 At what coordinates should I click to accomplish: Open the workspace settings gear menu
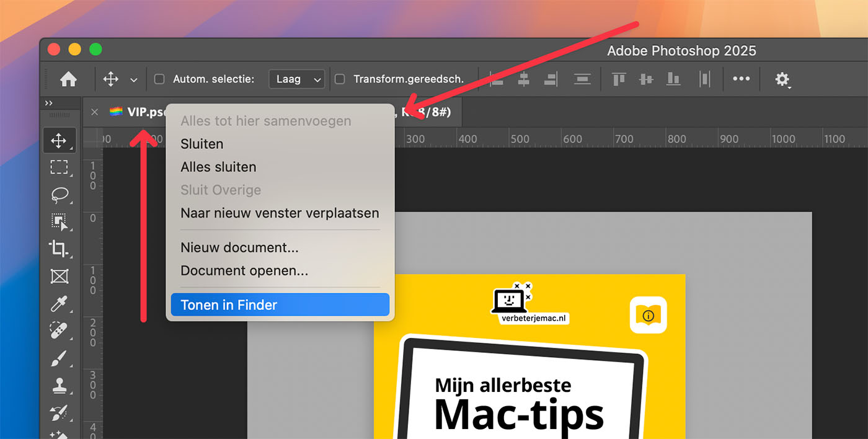[782, 79]
